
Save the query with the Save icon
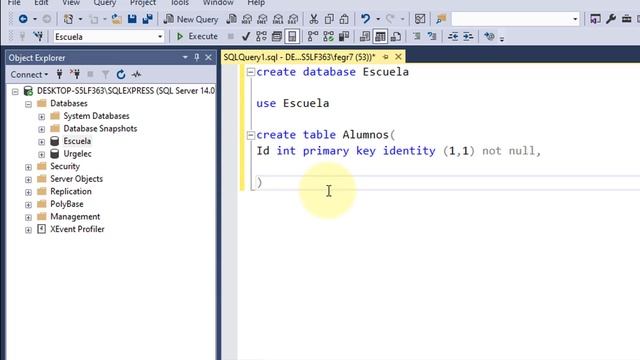click(132, 19)
